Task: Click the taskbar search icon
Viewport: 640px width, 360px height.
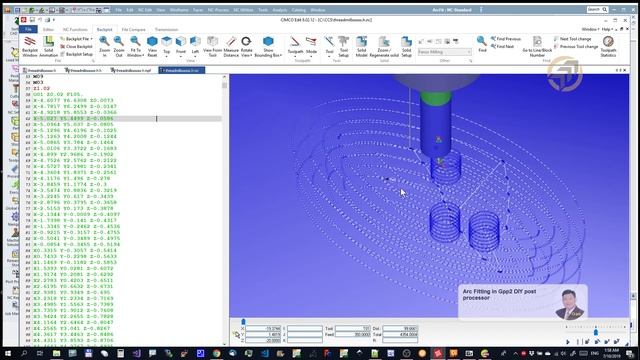Action: pyautogui.click(x=24, y=353)
